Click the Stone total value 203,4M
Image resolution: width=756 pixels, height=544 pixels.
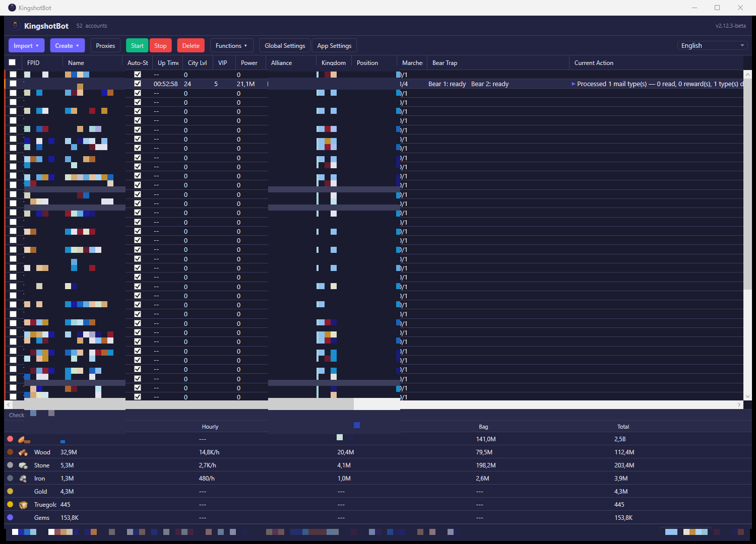pos(624,465)
